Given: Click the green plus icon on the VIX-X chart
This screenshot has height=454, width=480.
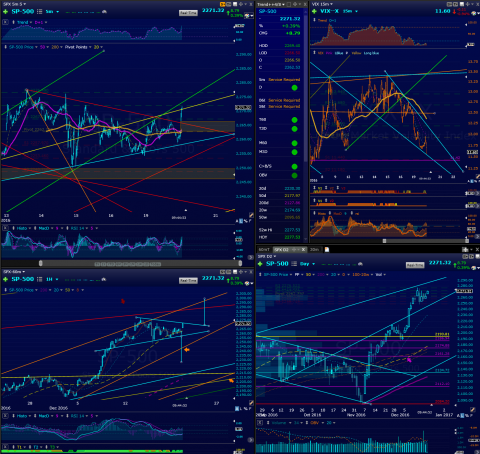Looking at the screenshot, I should pyautogui.click(x=314, y=11).
